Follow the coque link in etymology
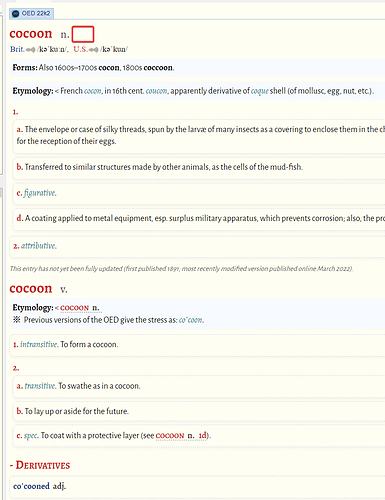The image size is (385, 500). 259,91
